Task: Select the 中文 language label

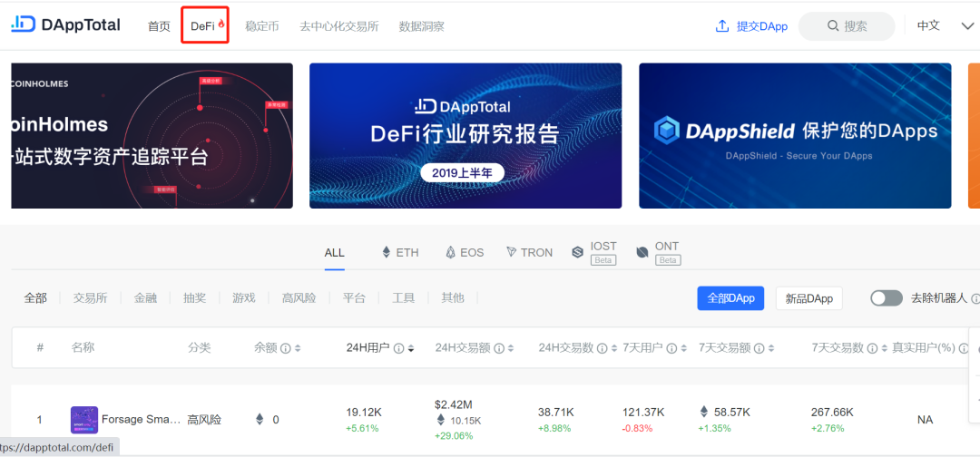Action: pyautogui.click(x=928, y=25)
